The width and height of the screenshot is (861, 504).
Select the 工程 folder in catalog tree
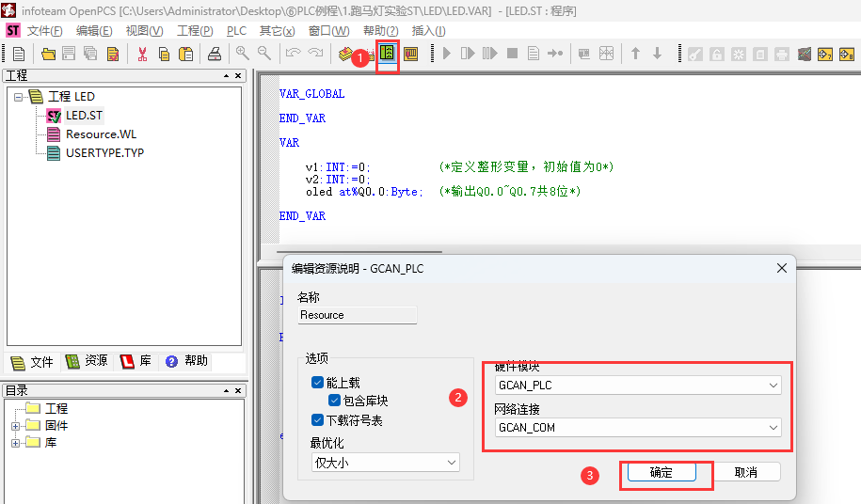point(56,409)
